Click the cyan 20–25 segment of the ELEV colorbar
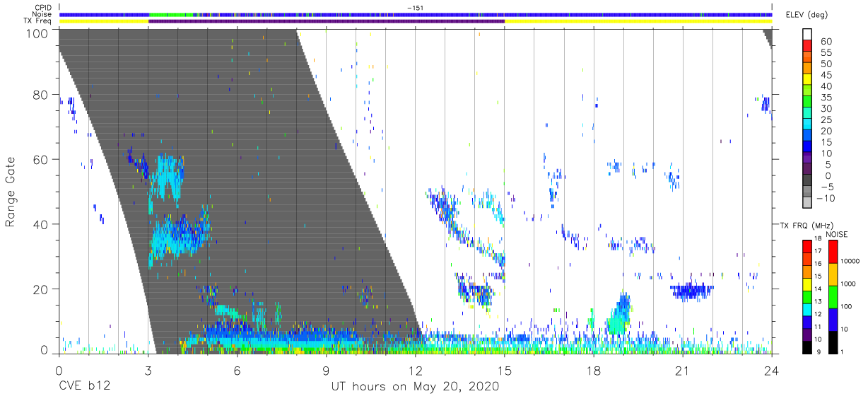The image size is (868, 401). (x=807, y=123)
